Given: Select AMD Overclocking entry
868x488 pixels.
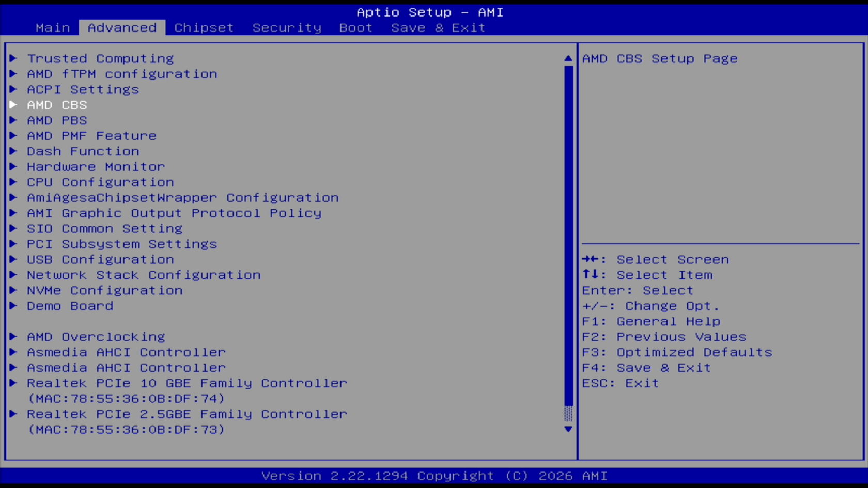Looking at the screenshot, I should tap(96, 337).
